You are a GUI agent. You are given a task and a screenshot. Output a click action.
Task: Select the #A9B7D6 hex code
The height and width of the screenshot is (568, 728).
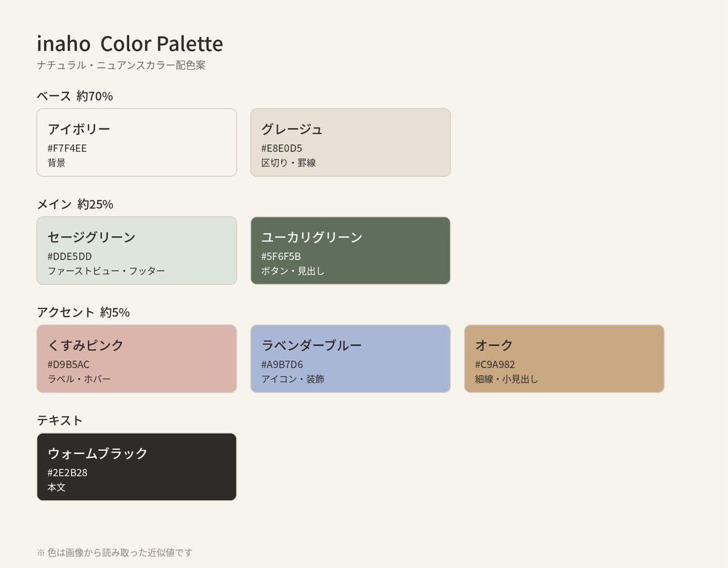coord(282,365)
